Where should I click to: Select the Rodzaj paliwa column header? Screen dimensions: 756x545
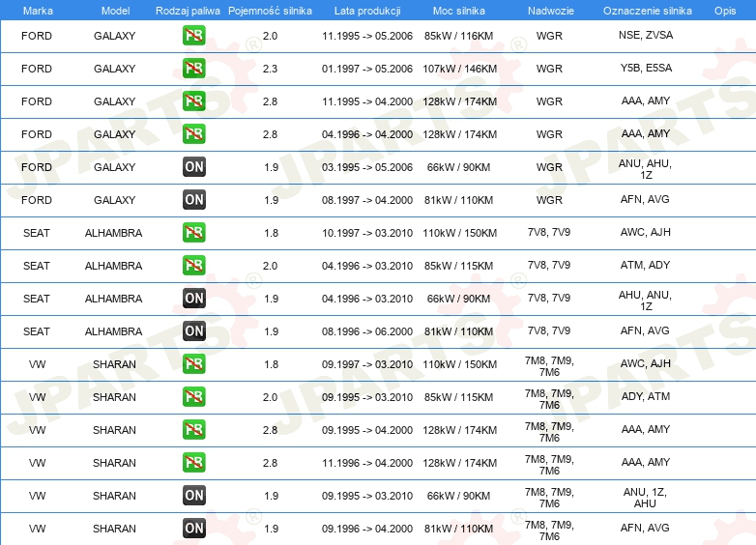[188, 11]
